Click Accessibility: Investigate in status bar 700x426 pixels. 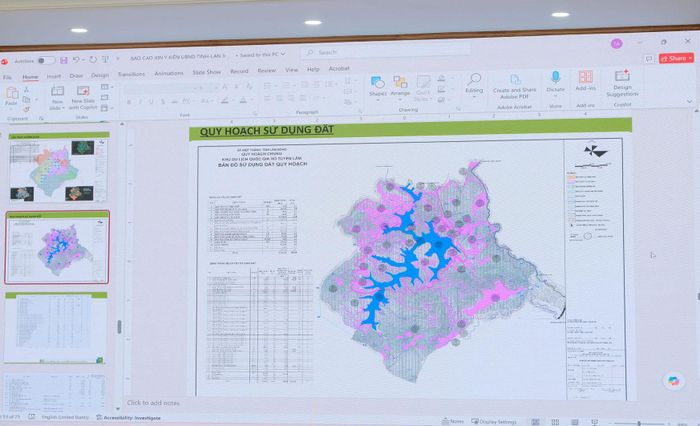tap(129, 418)
